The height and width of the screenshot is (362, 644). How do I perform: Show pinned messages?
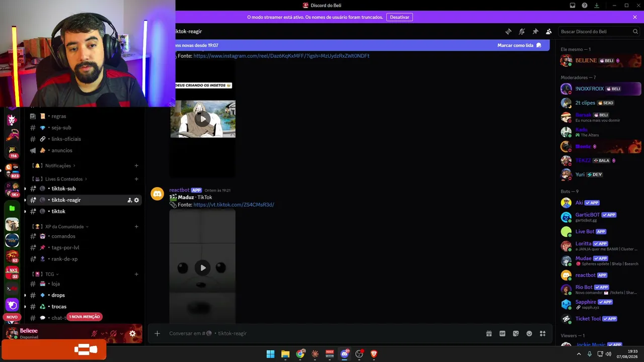(535, 31)
